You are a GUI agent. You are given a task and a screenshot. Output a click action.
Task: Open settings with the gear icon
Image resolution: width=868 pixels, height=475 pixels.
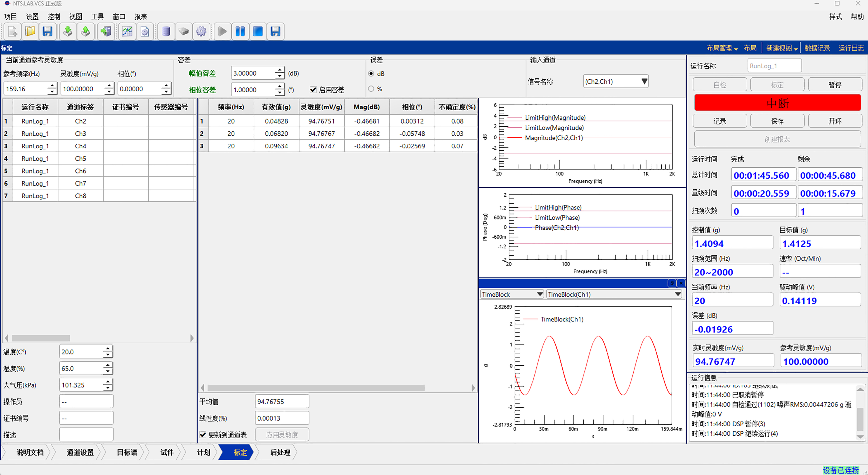201,32
